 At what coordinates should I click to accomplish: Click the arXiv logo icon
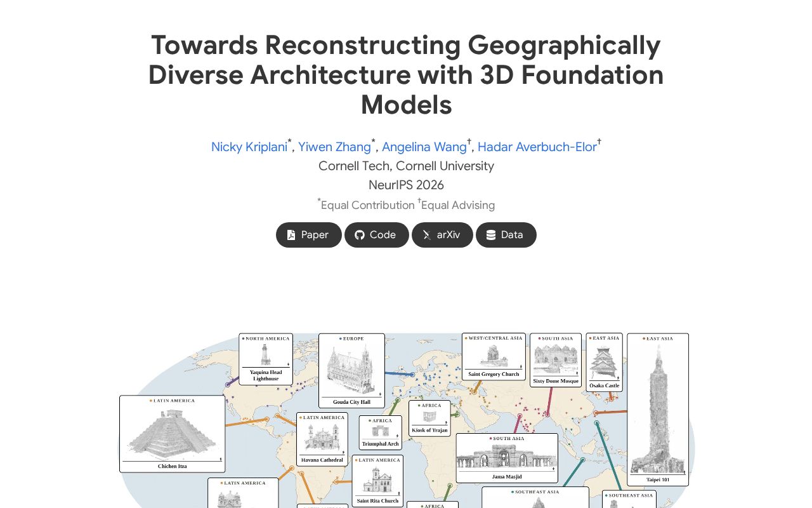(427, 235)
